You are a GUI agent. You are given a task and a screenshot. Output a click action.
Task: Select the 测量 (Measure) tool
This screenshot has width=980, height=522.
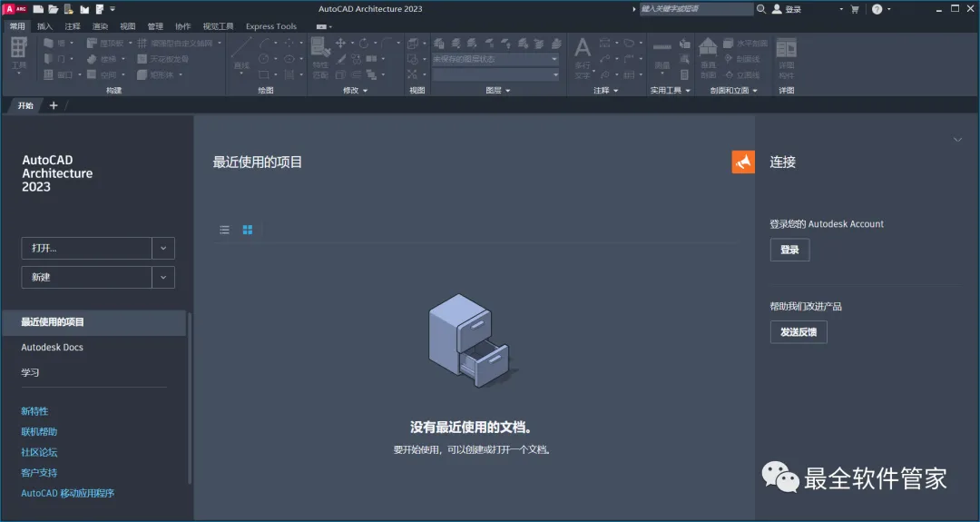coord(661,55)
